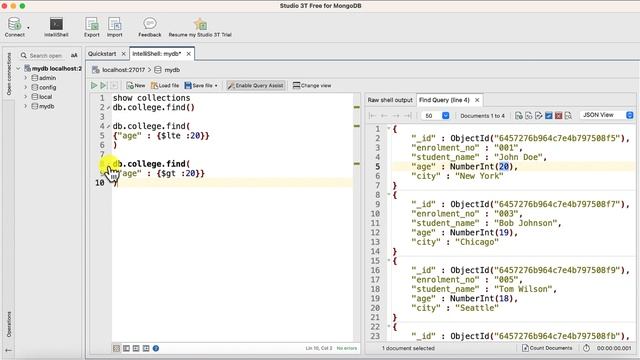Select fourth editor layout icon
The image size is (640, 360).
point(146,348)
